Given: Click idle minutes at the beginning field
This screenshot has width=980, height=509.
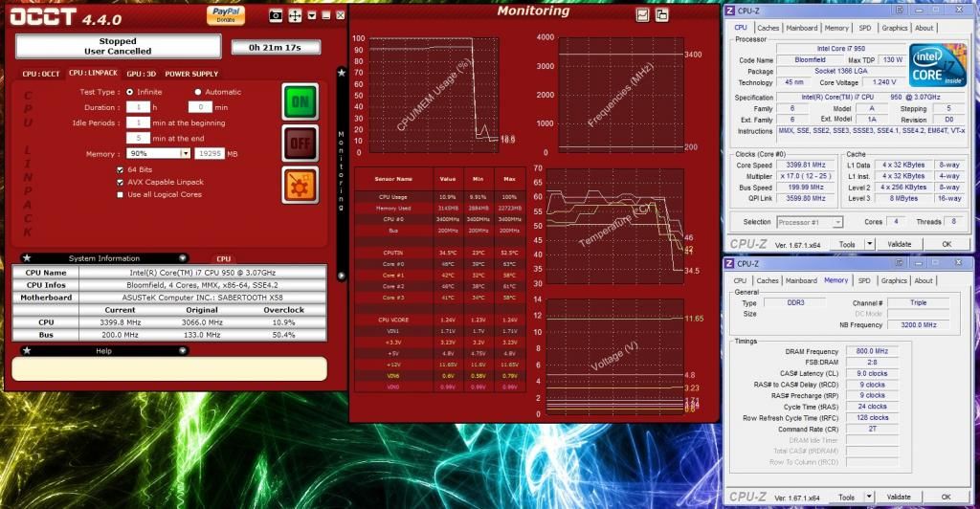Looking at the screenshot, I should pyautogui.click(x=138, y=122).
